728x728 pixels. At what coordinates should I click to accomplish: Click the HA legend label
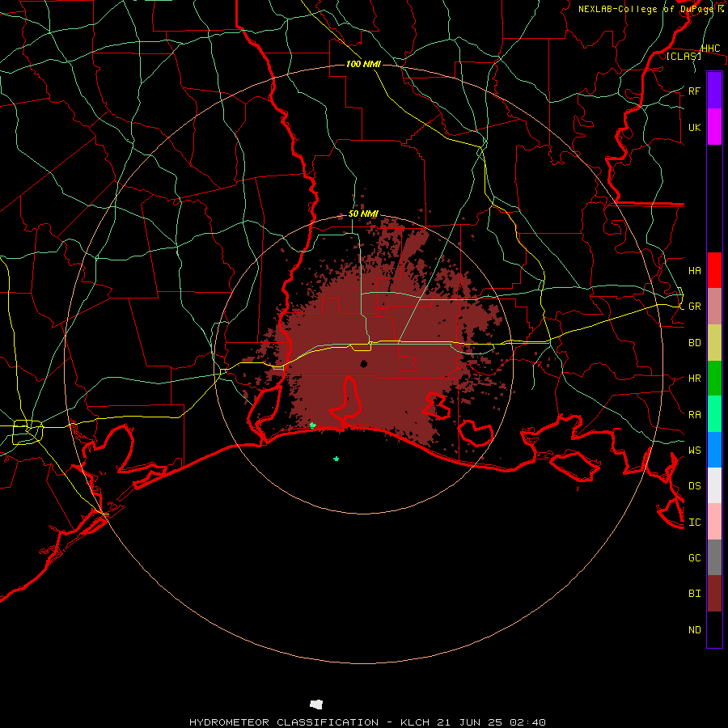coord(694,270)
